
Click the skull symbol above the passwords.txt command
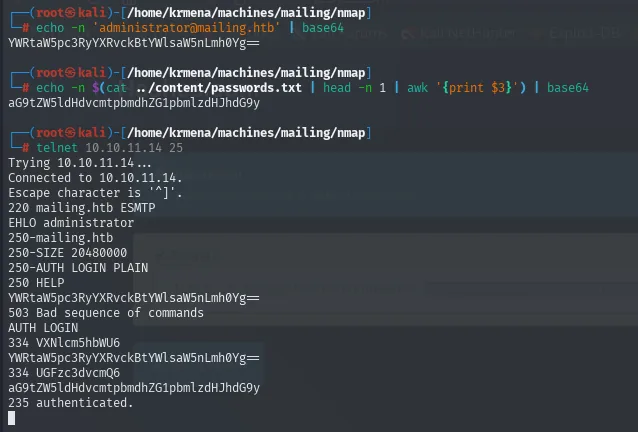(70, 73)
